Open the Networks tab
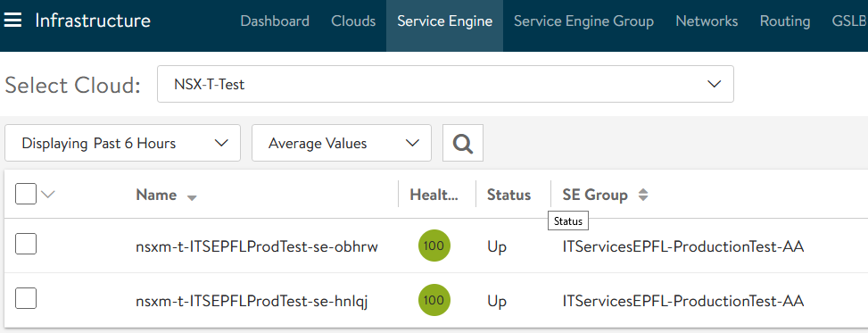 pos(707,21)
